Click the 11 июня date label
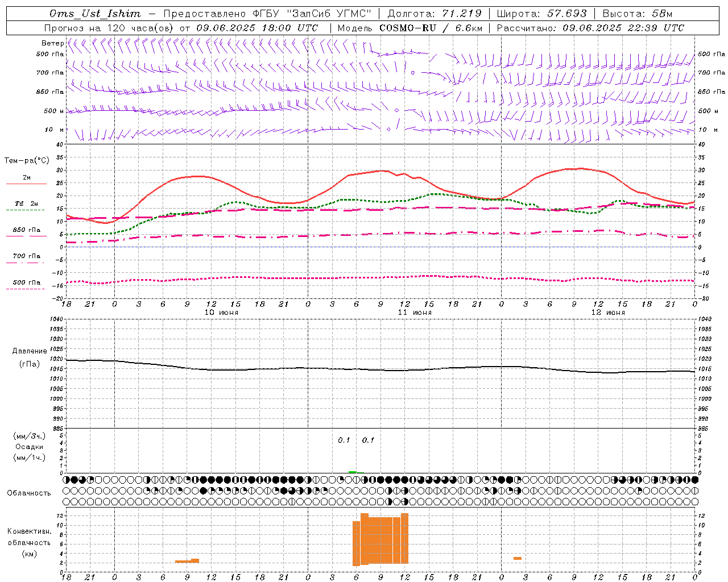Image resolution: width=728 pixels, height=582 pixels. (x=415, y=313)
